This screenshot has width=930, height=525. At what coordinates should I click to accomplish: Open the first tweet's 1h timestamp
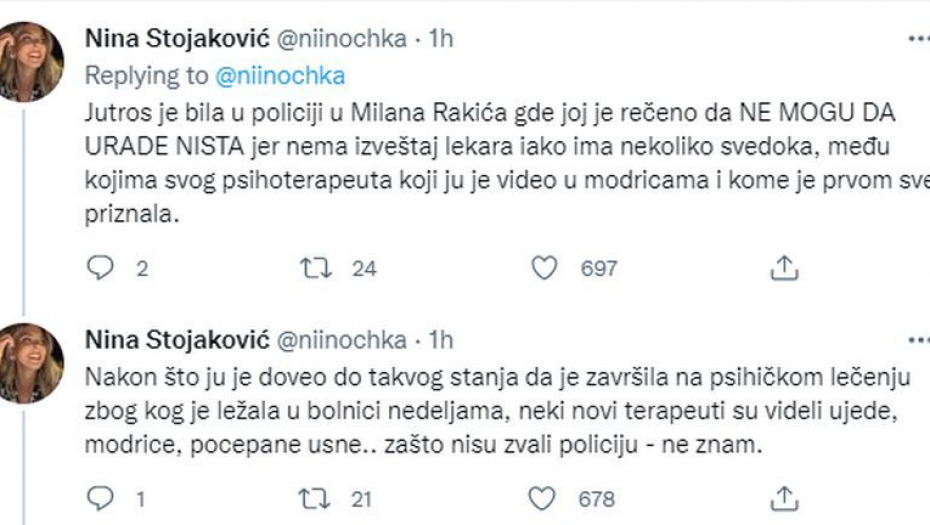click(440, 39)
